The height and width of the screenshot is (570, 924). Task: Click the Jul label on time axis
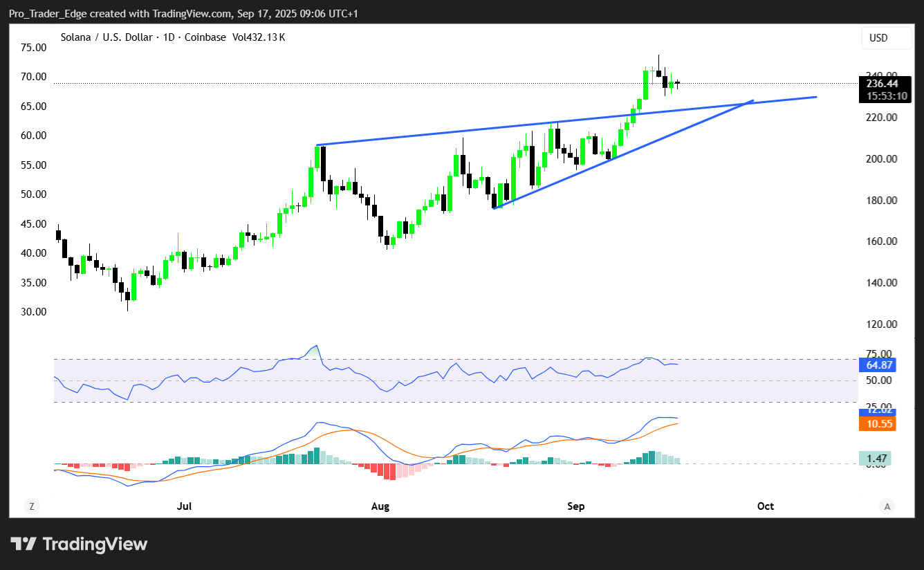coord(184,506)
